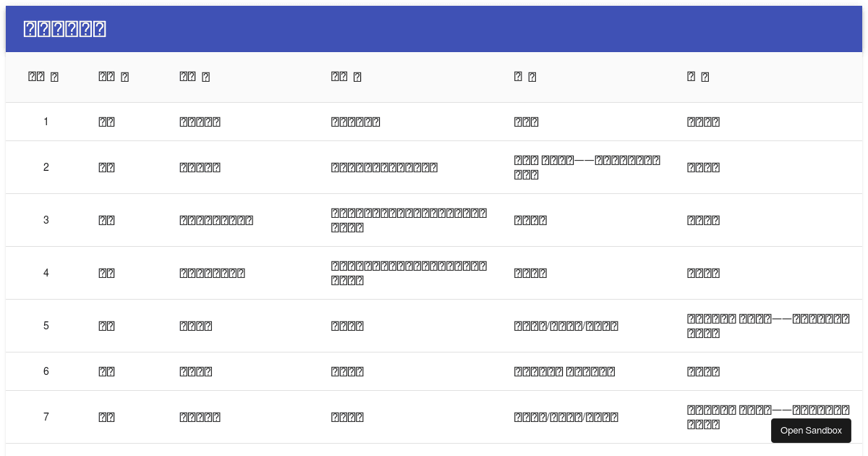Click the last-column cell in row 7 with dash text
Viewport: 868px width, 456px height.
[x=768, y=417]
